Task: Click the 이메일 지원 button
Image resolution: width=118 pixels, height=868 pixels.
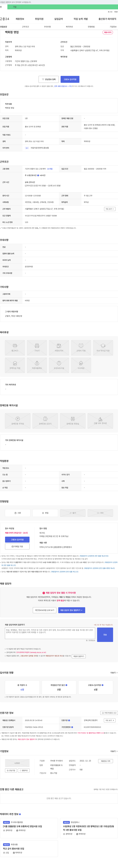Action: [17, 546]
